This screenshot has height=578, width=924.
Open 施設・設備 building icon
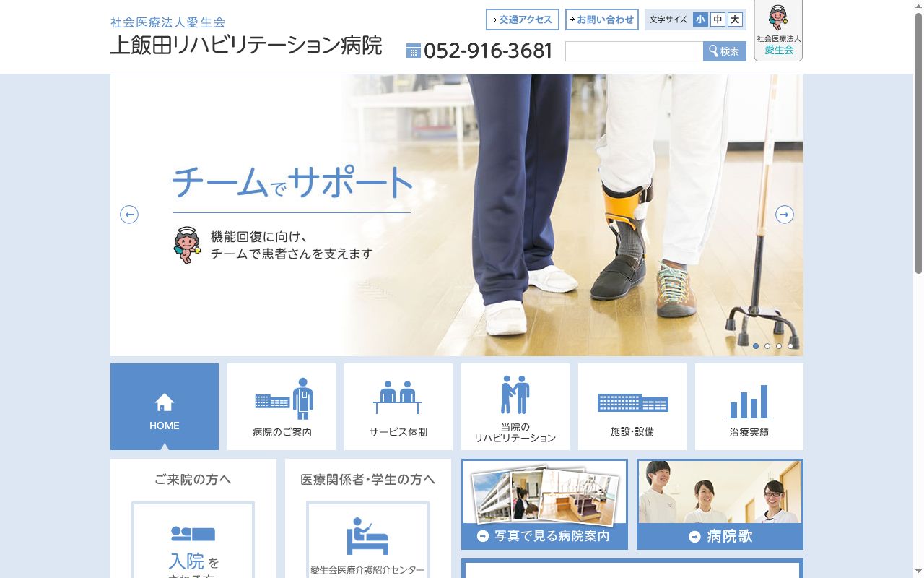tap(632, 402)
